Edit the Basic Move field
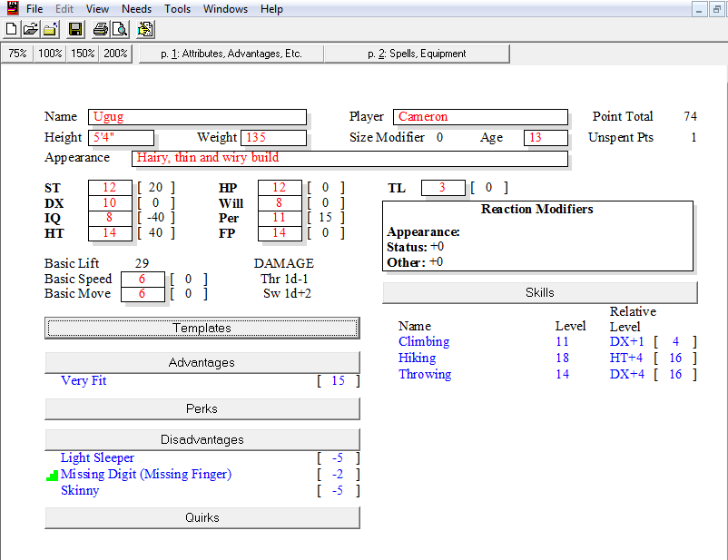The width and height of the screenshot is (728, 560). [x=143, y=294]
